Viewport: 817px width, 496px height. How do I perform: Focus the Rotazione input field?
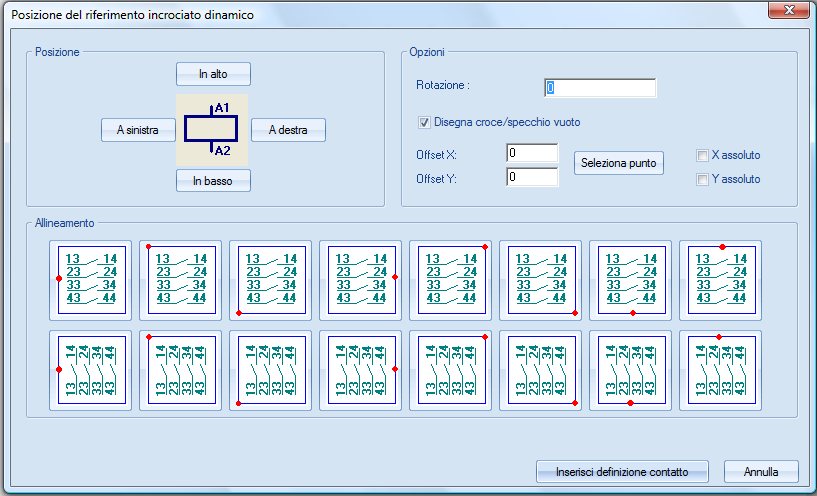pyautogui.click(x=600, y=88)
